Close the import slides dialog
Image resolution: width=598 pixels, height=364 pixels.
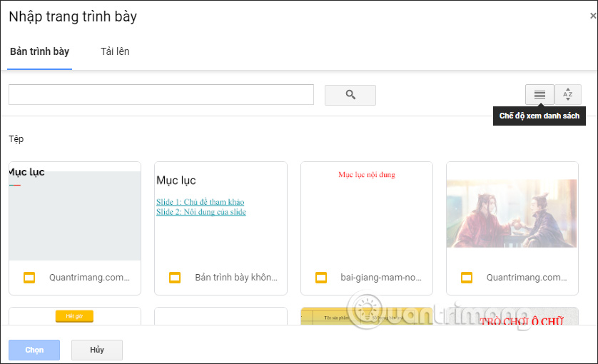tap(593, 16)
